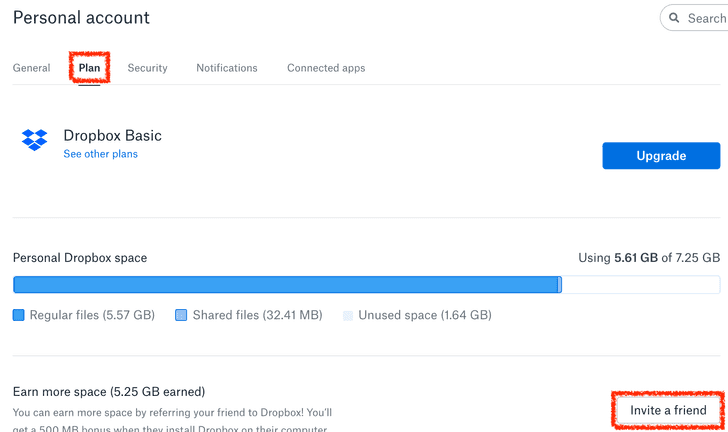Click the Shared files legend swatch
This screenshot has width=728, height=432.
pyautogui.click(x=181, y=315)
